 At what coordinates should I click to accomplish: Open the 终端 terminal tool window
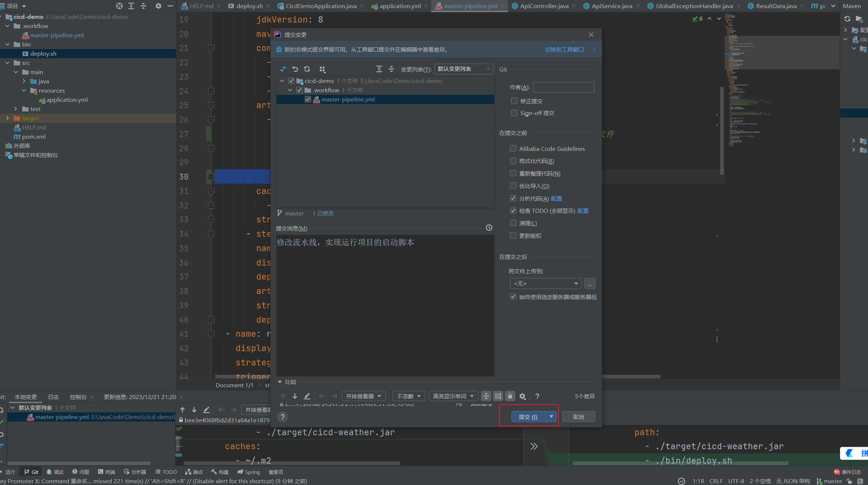pyautogui.click(x=107, y=472)
